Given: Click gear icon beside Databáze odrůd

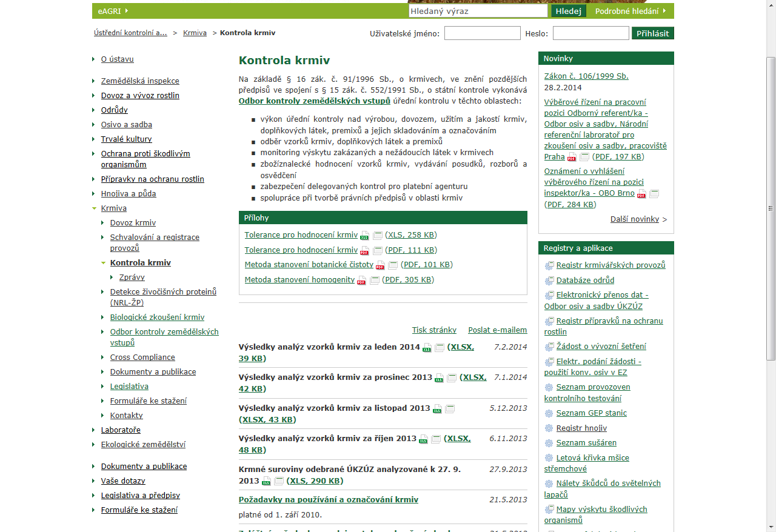Looking at the screenshot, I should click(x=549, y=281).
